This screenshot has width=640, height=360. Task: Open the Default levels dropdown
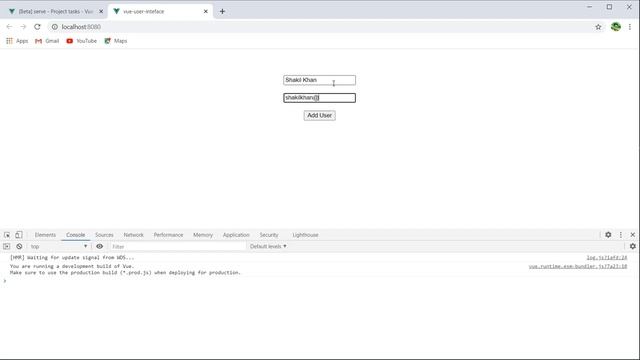tap(268, 247)
